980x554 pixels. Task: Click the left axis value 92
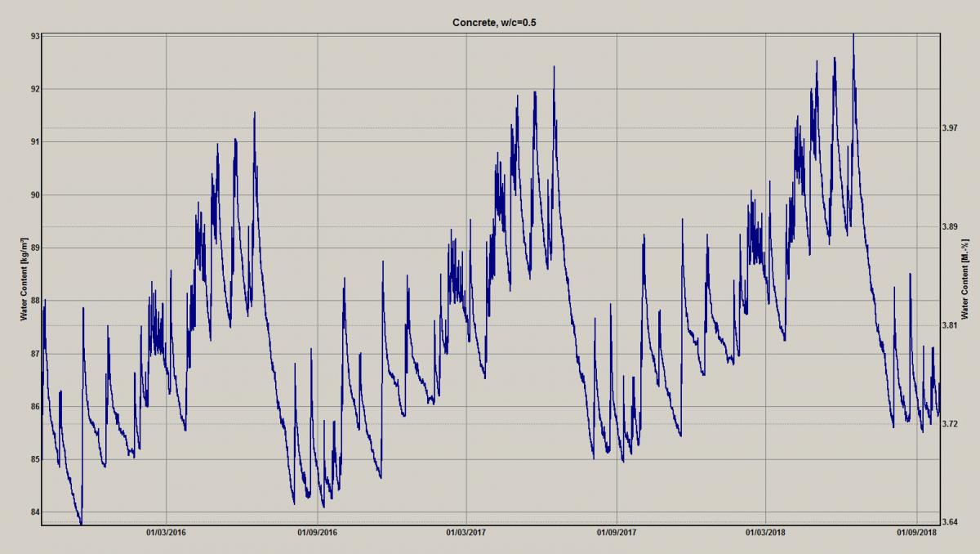point(36,89)
